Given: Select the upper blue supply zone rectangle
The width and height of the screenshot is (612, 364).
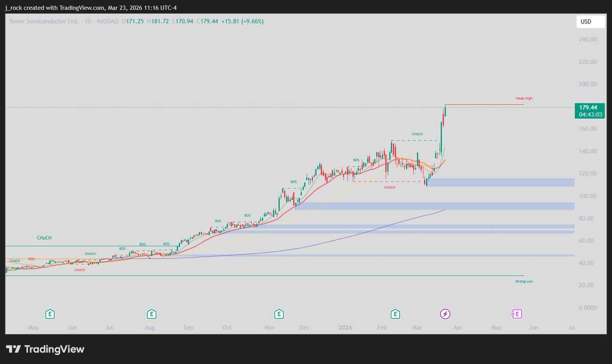Looking at the screenshot, I should [x=500, y=182].
